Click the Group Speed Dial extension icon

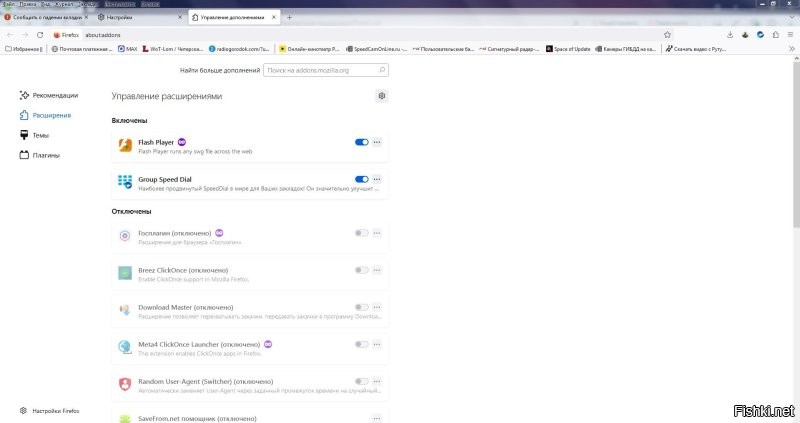point(125,182)
